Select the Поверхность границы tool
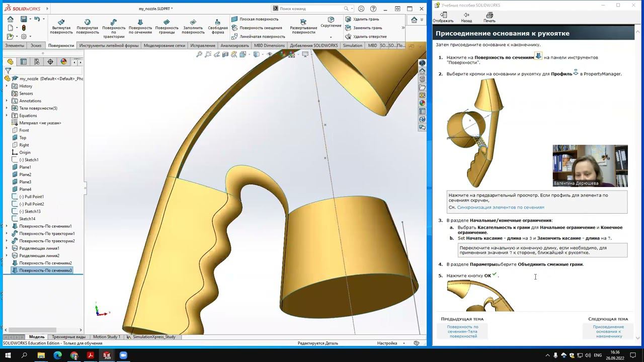This screenshot has height=362, width=644. 167,27
